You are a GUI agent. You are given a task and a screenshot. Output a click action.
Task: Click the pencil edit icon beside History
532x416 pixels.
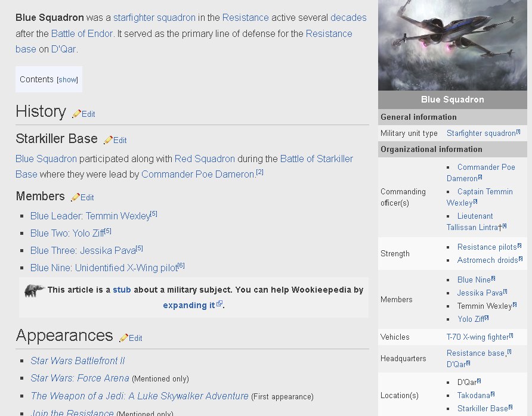tap(76, 114)
